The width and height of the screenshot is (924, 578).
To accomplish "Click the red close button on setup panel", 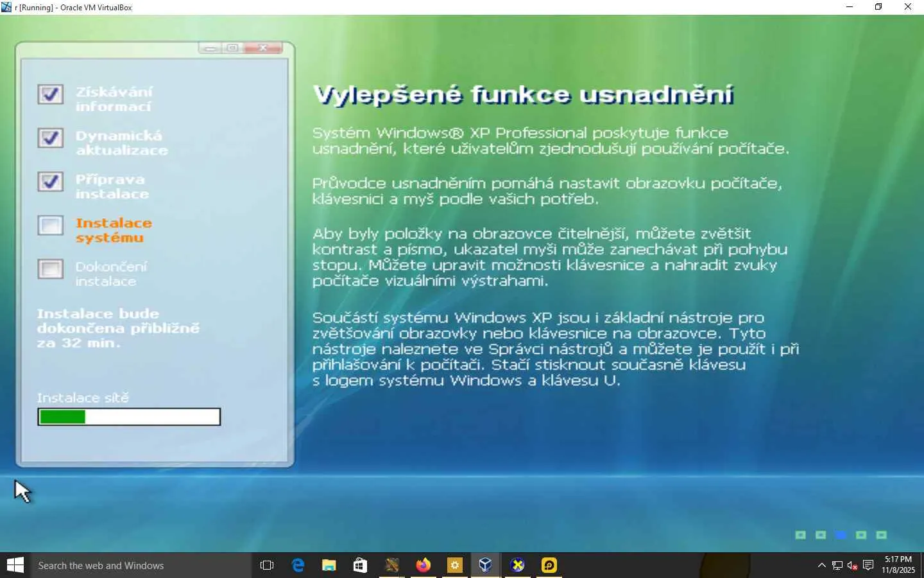I will pos(263,48).
